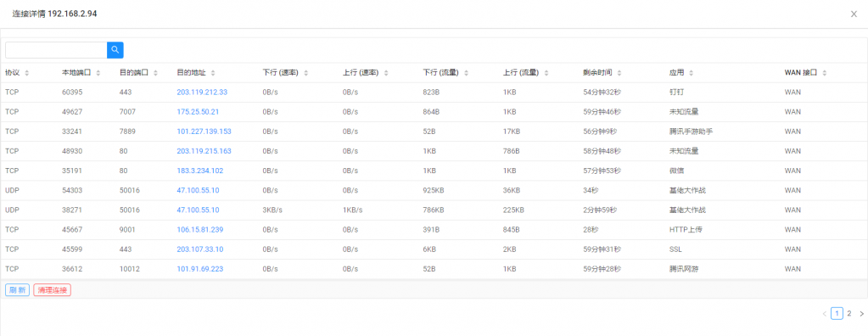Close the connection details dialog
Image resolution: width=868 pixels, height=336 pixels.
854,14
